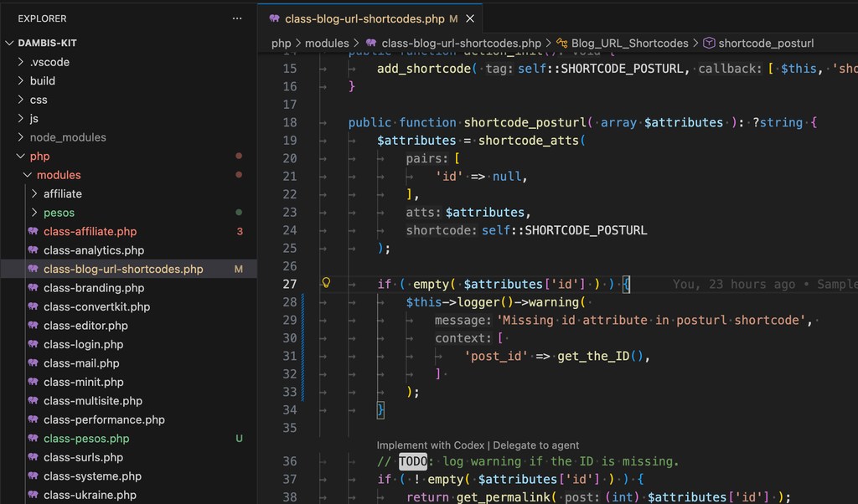
Task: Click the shortcode_posturl symbol icon in breadcrumb
Action: click(x=708, y=44)
